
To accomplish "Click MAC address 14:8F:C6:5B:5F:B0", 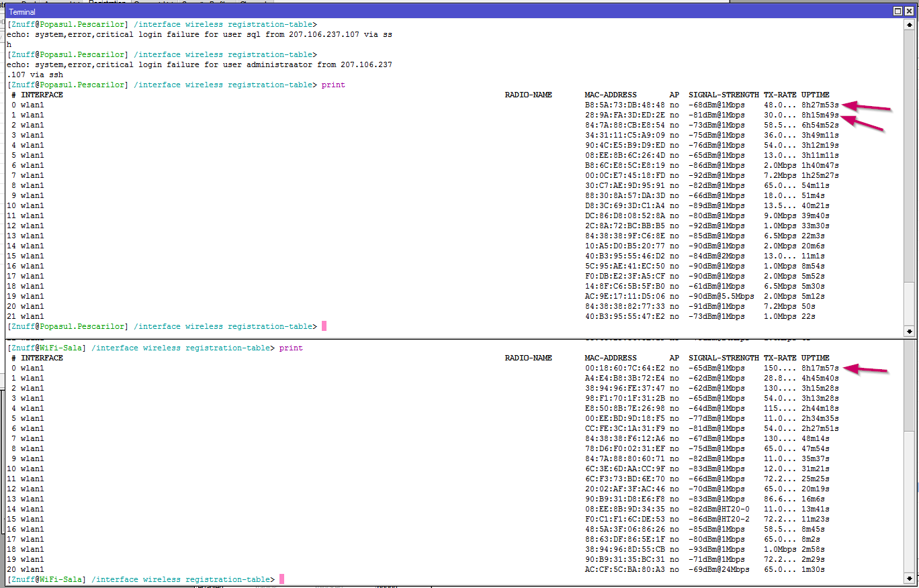I will pyautogui.click(x=625, y=286).
